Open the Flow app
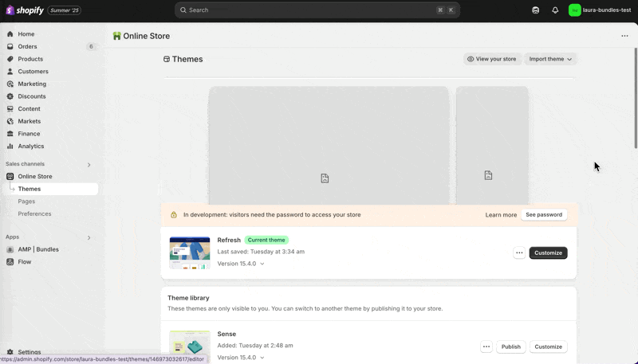 pos(25,262)
